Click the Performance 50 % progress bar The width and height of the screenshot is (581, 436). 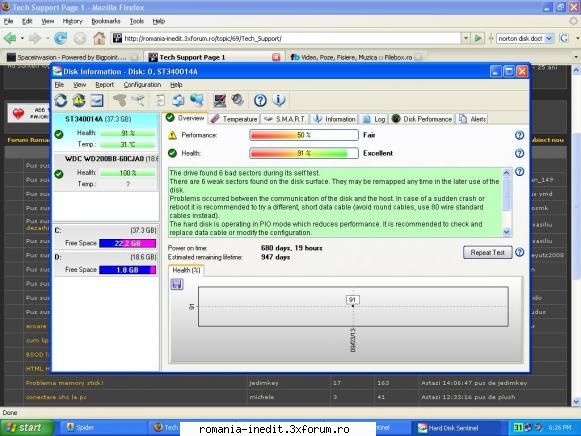[x=304, y=135]
